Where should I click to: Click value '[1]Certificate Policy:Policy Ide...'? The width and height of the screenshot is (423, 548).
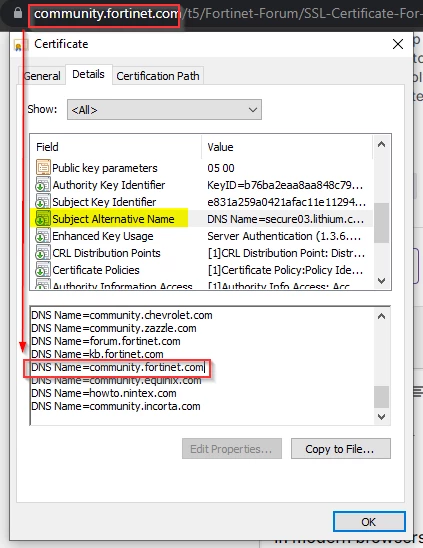tap(285, 270)
